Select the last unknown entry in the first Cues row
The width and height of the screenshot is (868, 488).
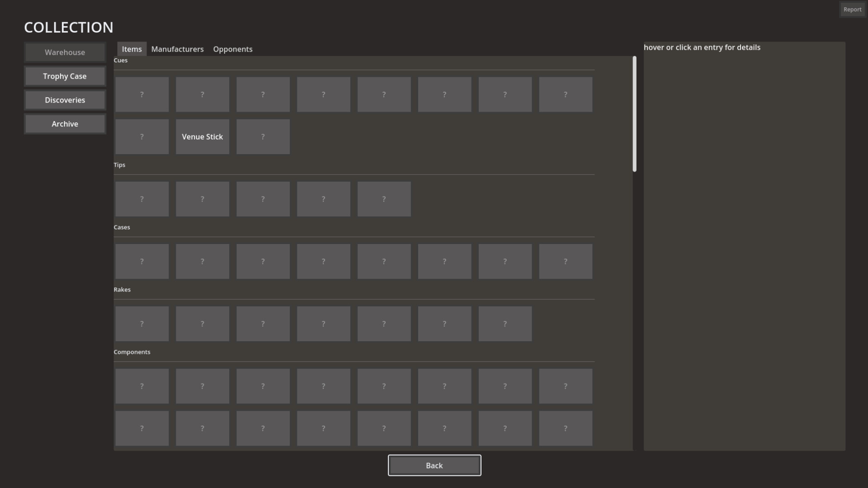(566, 94)
